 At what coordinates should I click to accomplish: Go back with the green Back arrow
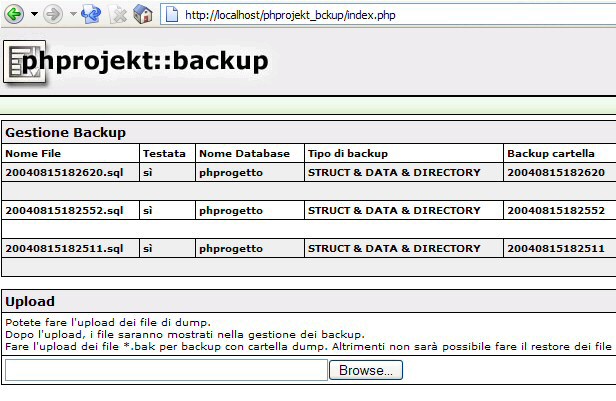pyautogui.click(x=14, y=15)
